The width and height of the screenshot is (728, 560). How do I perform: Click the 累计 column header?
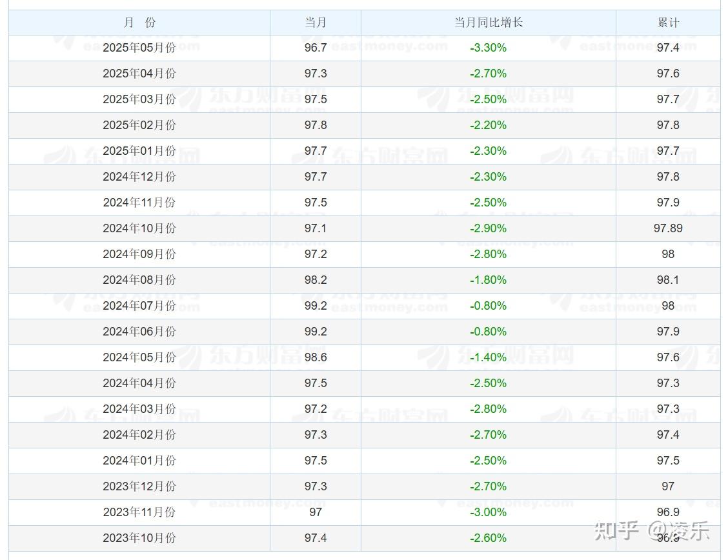coord(668,22)
